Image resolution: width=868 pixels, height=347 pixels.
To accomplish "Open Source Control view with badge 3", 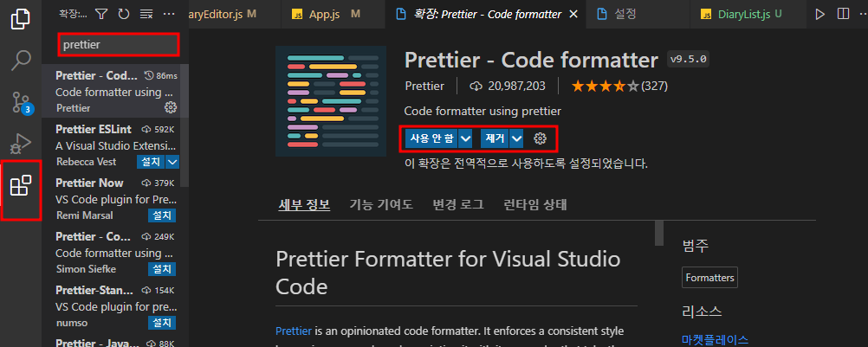I will [x=21, y=103].
